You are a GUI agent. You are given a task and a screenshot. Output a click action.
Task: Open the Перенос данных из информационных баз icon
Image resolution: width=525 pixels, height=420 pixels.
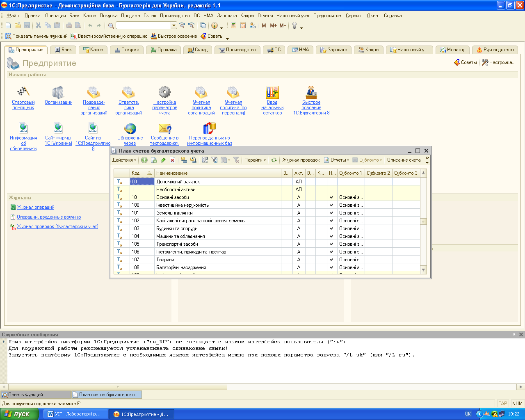[210, 128]
